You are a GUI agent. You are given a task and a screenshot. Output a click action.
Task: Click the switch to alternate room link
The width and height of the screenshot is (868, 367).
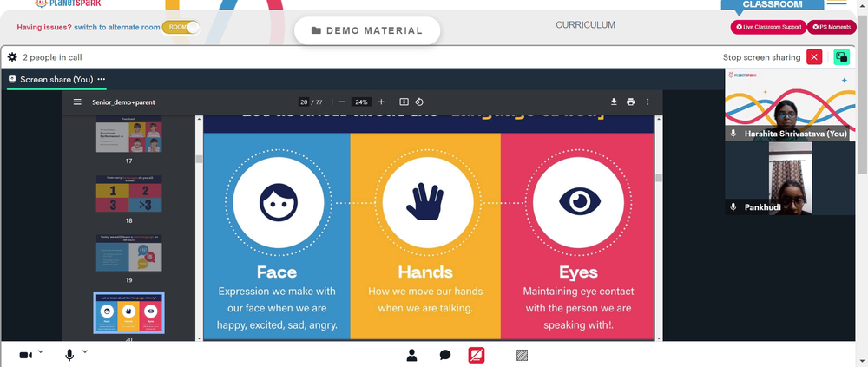(117, 27)
